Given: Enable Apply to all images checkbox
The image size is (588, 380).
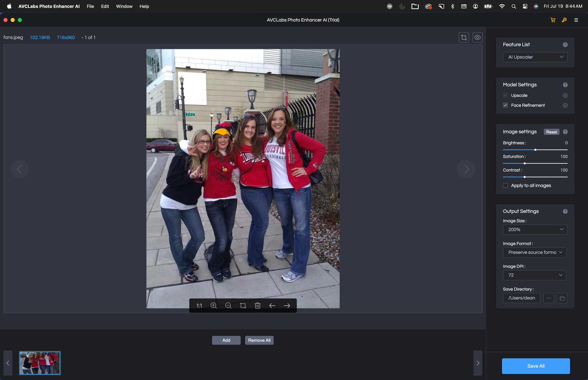Looking at the screenshot, I should 505,185.
